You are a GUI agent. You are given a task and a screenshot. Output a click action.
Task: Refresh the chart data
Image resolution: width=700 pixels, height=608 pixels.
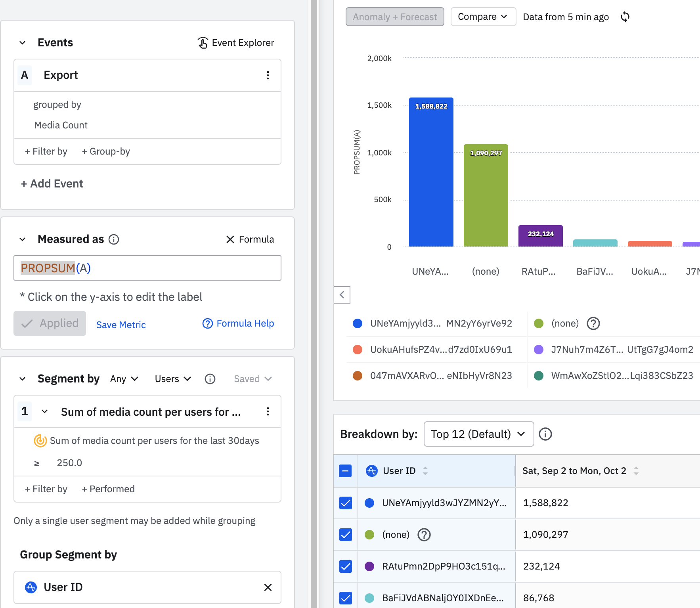click(625, 17)
